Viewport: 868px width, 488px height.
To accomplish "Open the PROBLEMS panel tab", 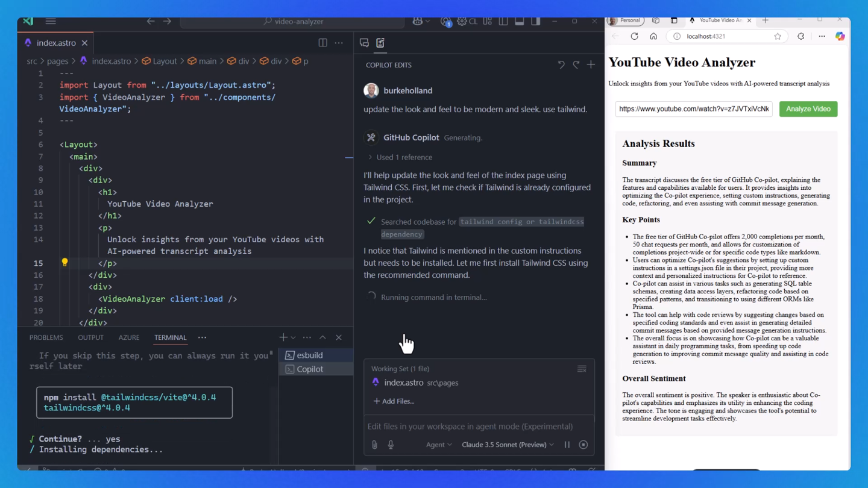I will point(46,337).
